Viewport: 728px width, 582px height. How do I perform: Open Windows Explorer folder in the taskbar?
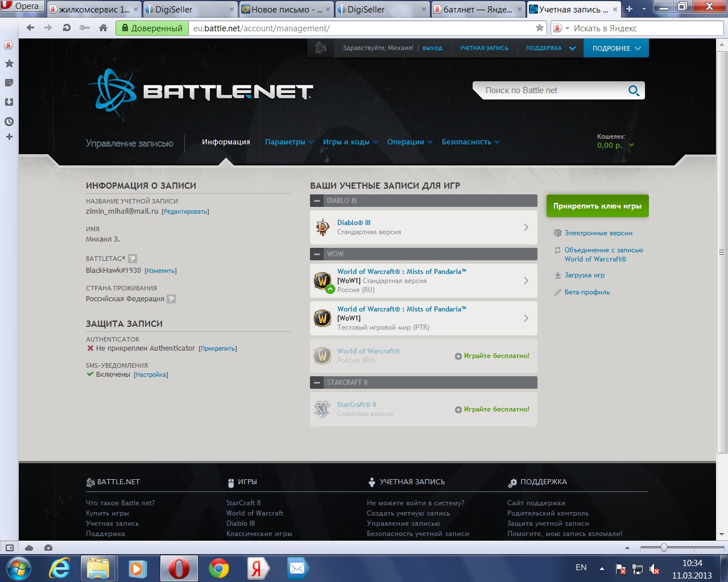click(x=98, y=568)
